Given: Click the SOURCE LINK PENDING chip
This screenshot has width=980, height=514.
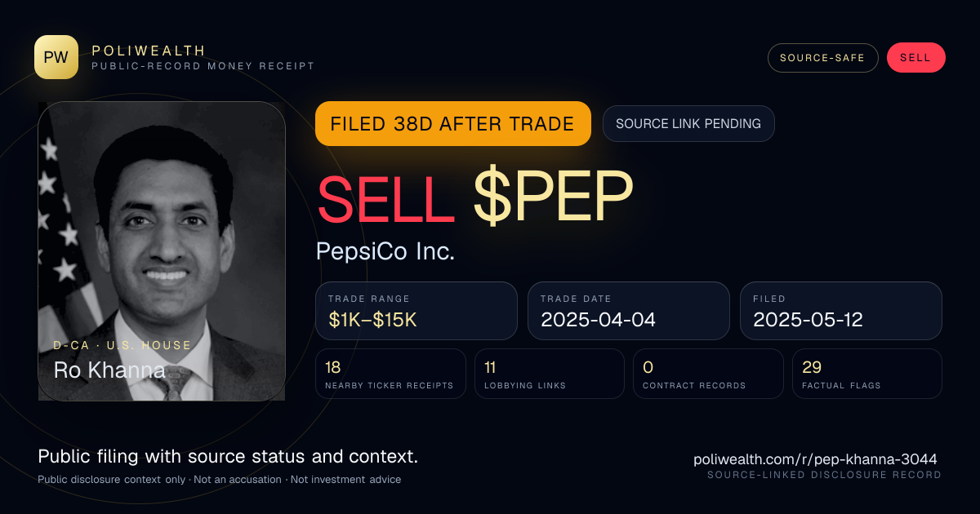Looking at the screenshot, I should click(688, 124).
